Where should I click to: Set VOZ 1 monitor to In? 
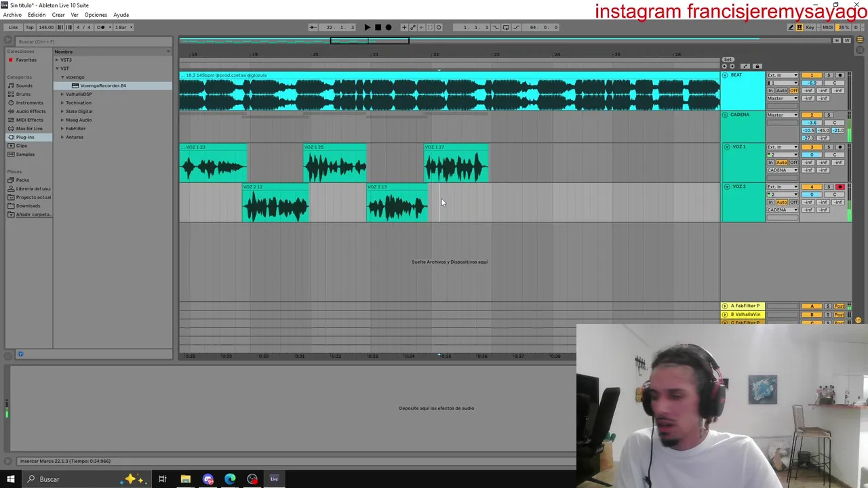[x=770, y=163]
